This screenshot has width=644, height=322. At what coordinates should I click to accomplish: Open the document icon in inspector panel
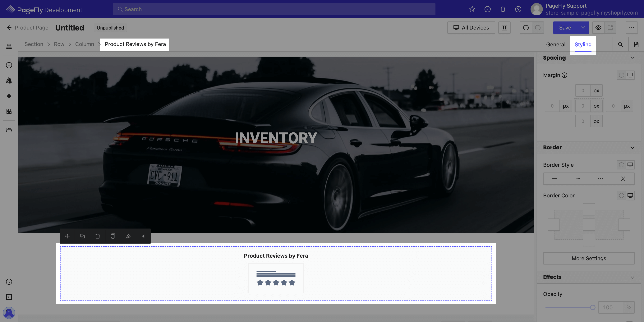pos(636,44)
